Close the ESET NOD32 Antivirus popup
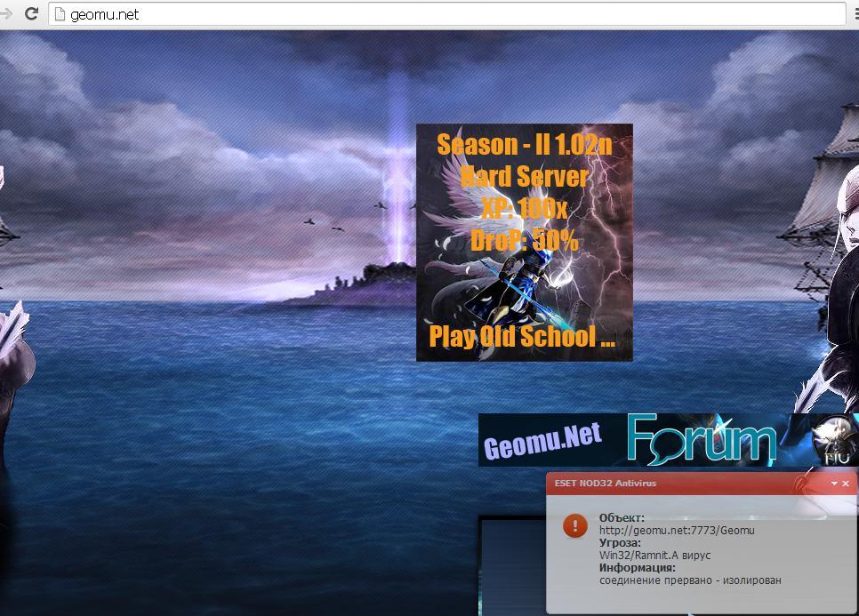 [846, 484]
